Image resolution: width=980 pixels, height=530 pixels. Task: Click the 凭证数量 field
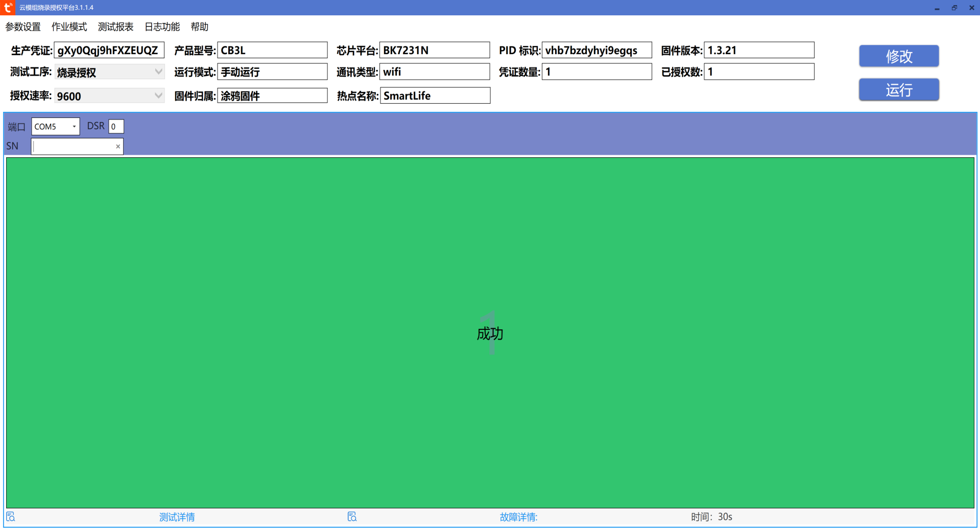[x=597, y=71]
